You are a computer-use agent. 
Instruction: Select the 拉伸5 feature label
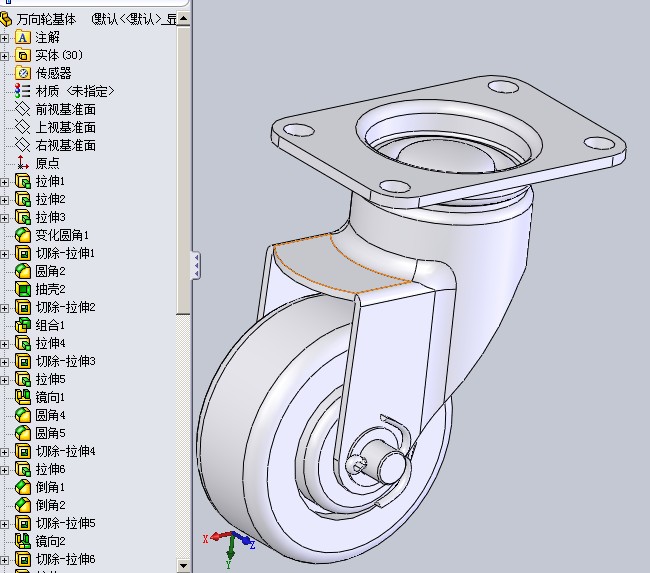[x=50, y=379]
